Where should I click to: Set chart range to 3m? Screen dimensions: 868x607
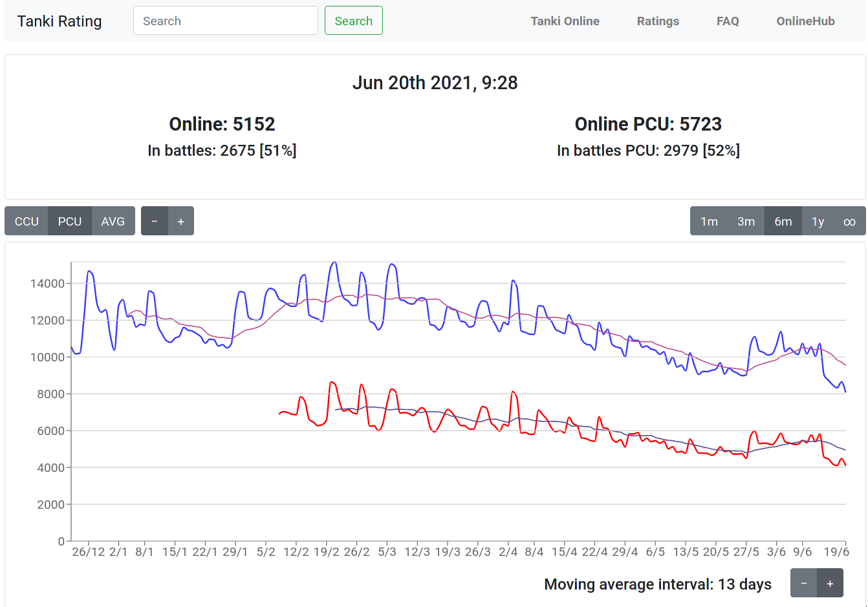click(x=746, y=221)
